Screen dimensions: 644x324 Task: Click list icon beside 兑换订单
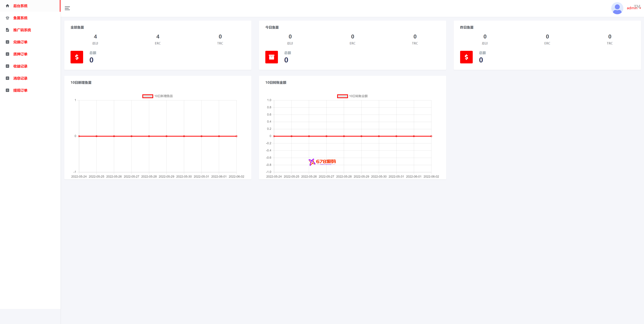coord(8,42)
